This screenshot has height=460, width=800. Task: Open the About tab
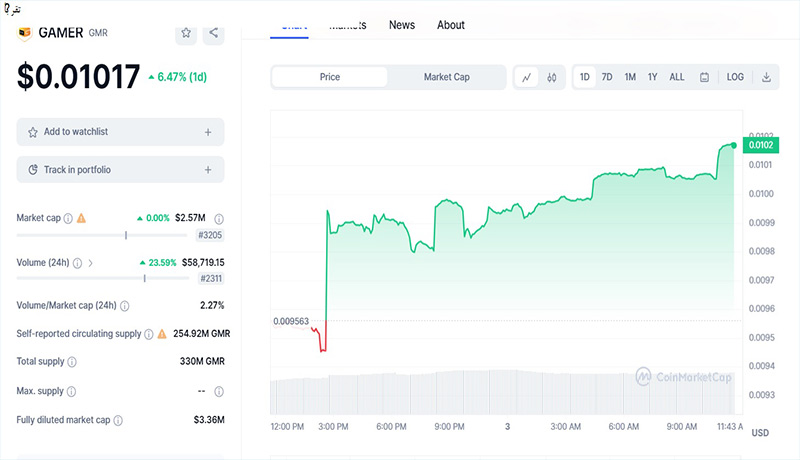click(x=451, y=25)
